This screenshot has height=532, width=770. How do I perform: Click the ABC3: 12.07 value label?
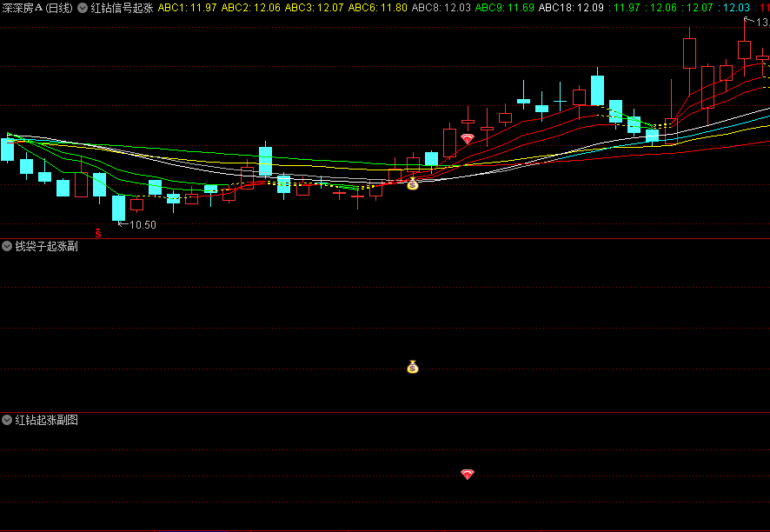(315, 8)
